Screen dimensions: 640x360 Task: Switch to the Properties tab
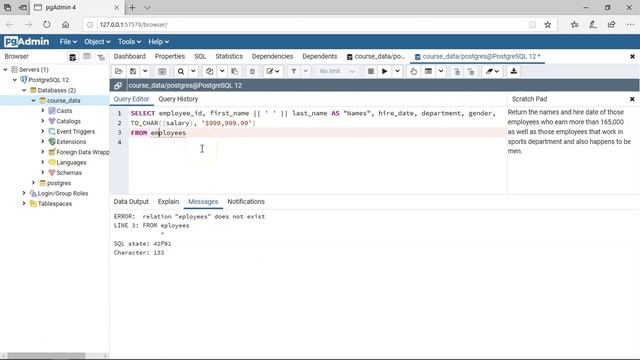point(170,56)
